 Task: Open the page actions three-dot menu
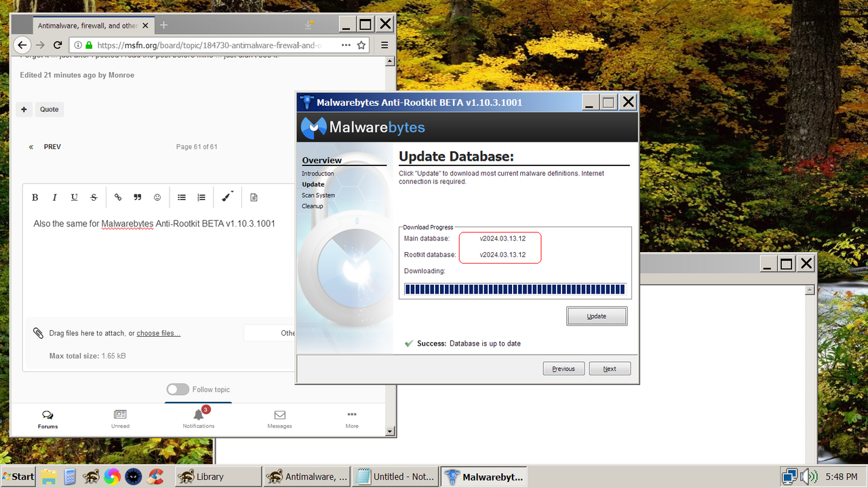coord(346,45)
